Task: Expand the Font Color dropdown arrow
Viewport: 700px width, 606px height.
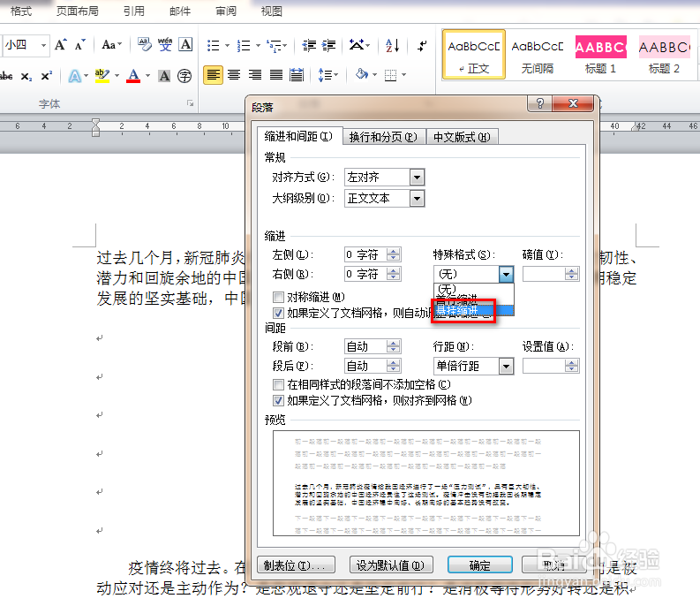Action: click(x=147, y=76)
